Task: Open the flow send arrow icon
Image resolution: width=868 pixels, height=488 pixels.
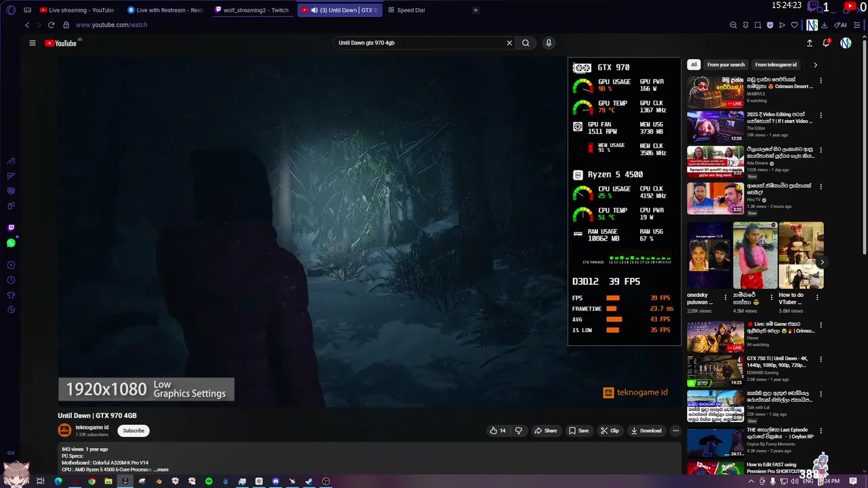Action: click(782, 25)
